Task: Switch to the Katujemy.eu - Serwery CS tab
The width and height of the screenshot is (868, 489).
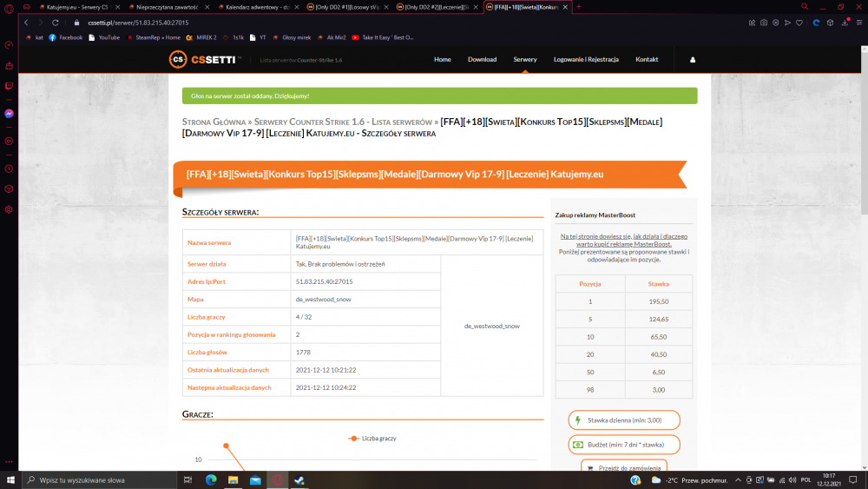Action: coord(77,7)
